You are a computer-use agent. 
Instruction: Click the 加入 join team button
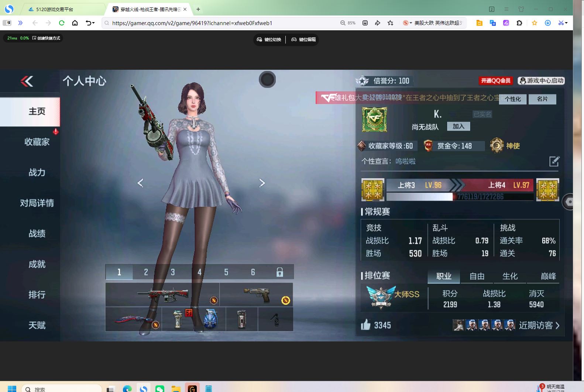458,126
